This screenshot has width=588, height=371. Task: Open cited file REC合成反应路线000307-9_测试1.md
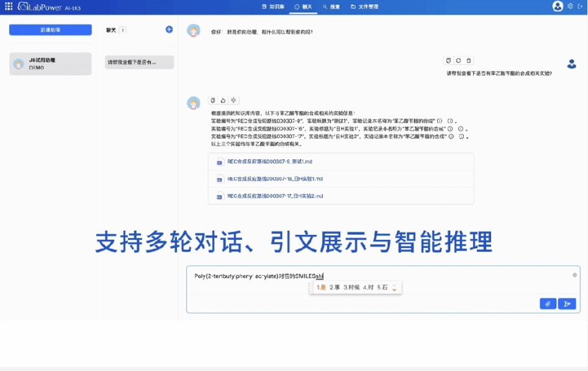[267, 160]
